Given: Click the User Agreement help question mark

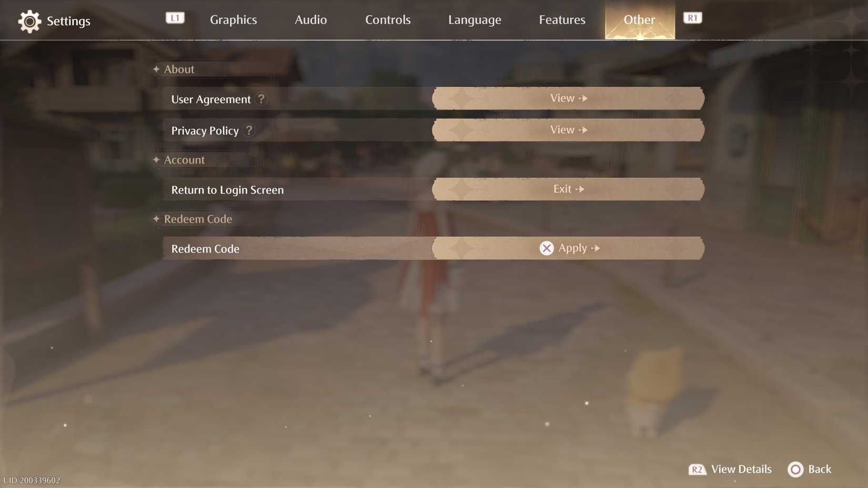Looking at the screenshot, I should coord(261,99).
